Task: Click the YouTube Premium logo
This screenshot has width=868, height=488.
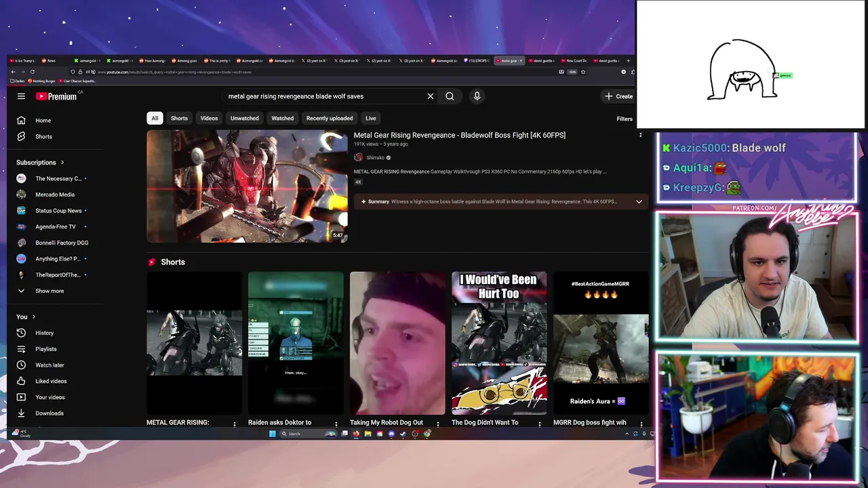Action: coord(57,96)
